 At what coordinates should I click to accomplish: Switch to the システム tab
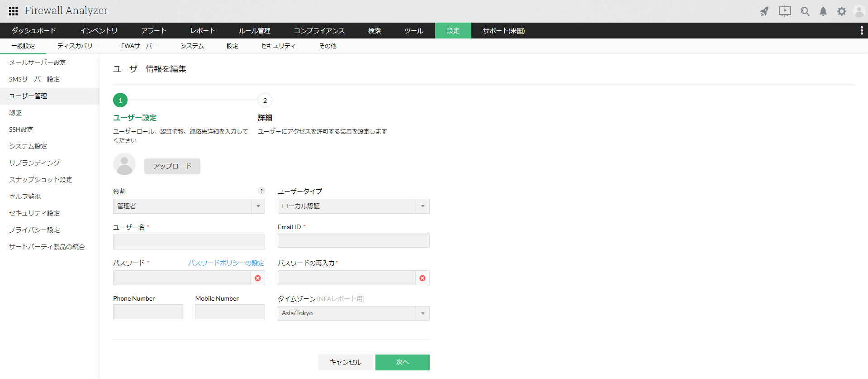click(x=192, y=46)
